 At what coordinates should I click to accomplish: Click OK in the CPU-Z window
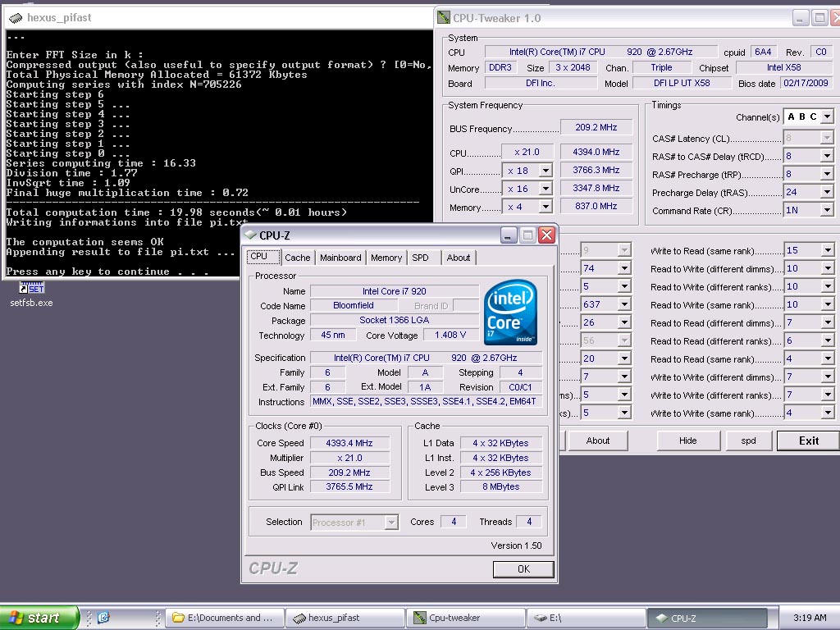[x=523, y=569]
